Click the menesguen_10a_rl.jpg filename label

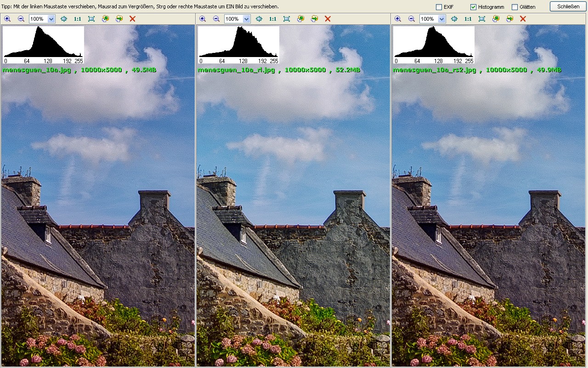click(237, 70)
